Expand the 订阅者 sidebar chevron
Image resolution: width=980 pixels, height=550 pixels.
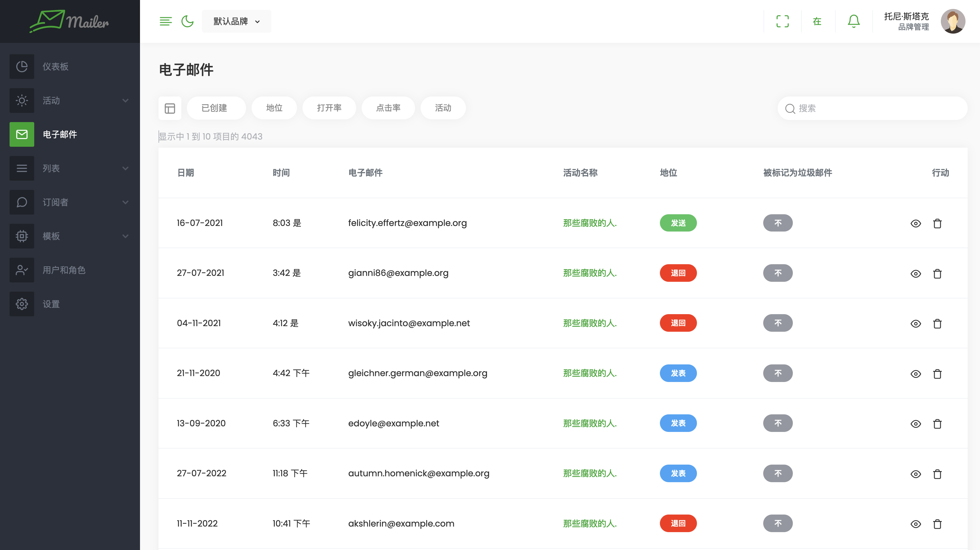125,202
